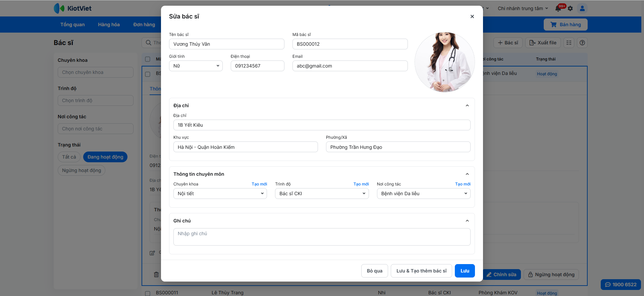Collapse the Địa chỉ section
644x296 pixels.
tap(467, 105)
